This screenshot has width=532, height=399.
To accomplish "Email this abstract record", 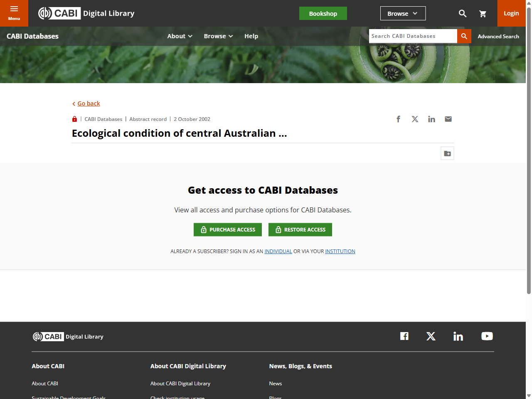I will tap(448, 119).
